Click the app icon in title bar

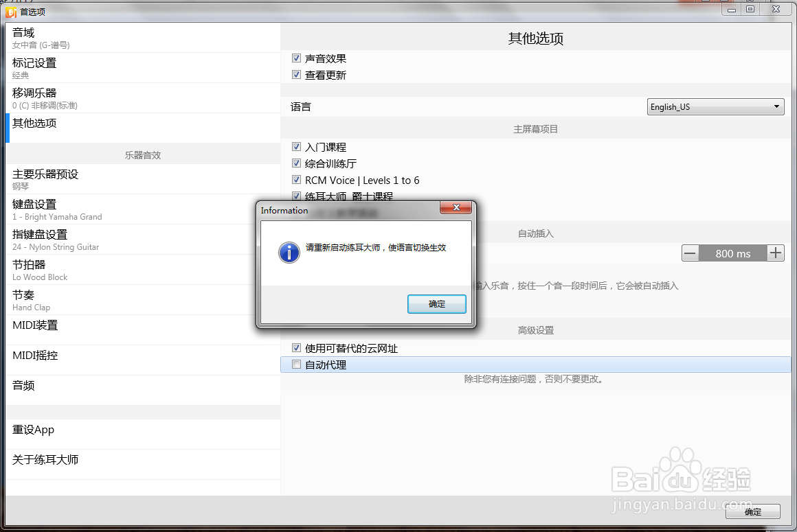click(x=11, y=12)
